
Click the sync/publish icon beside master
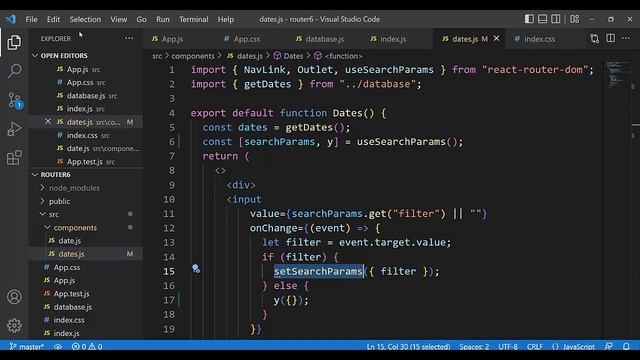pos(58,347)
